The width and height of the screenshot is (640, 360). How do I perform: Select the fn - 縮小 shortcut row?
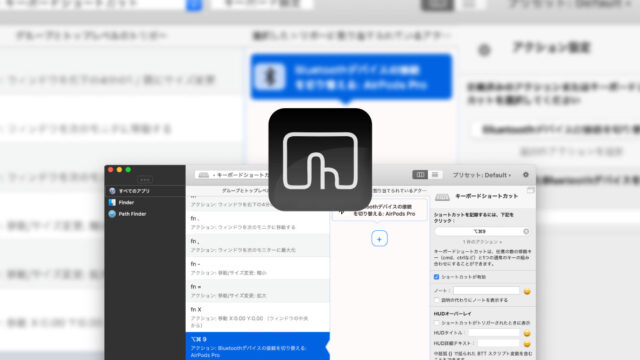258,268
